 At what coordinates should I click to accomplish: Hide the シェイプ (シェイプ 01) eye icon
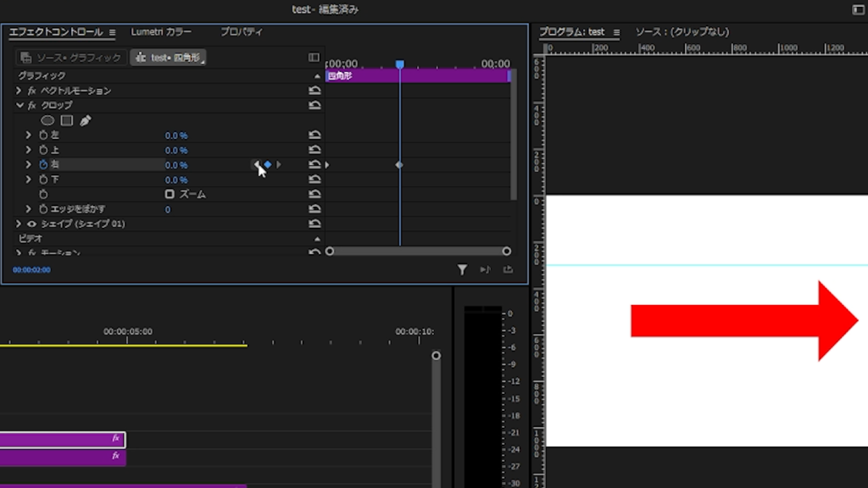point(31,224)
